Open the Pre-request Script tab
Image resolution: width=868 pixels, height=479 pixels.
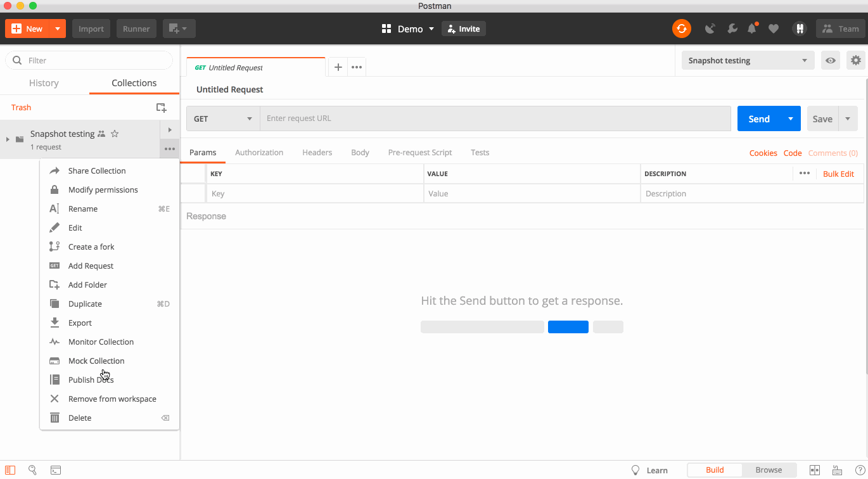click(x=420, y=153)
